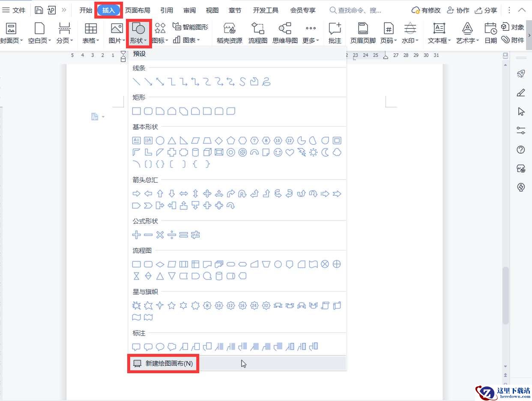The image size is (532, 401).
Task: Expand quick access overflow chevrons
Action: (x=64, y=10)
